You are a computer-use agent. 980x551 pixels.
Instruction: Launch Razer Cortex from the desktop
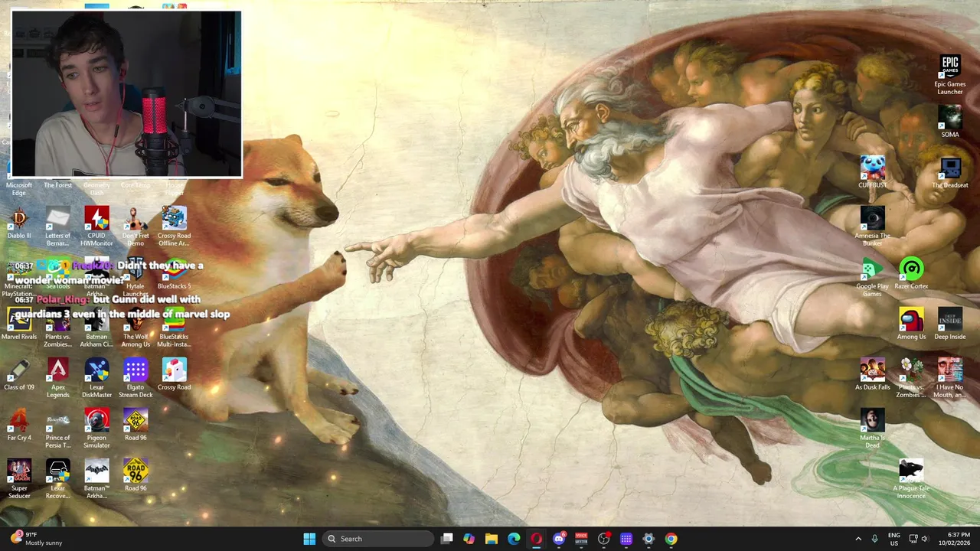pyautogui.click(x=911, y=274)
